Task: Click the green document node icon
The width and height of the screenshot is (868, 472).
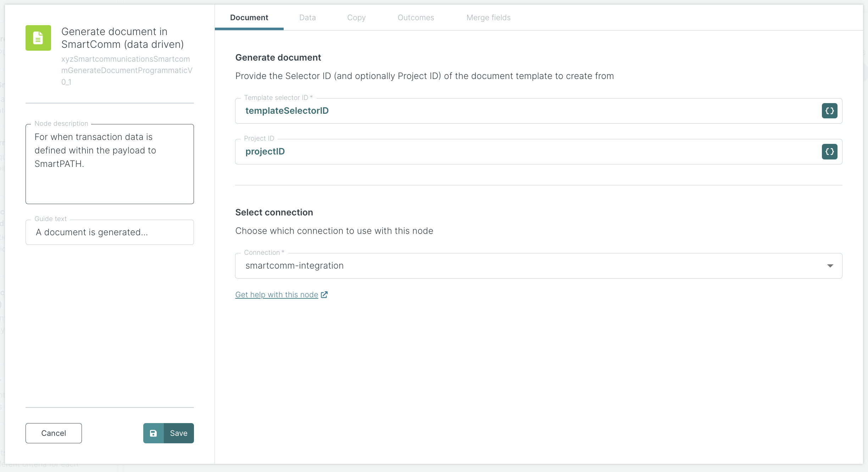Action: [x=38, y=38]
